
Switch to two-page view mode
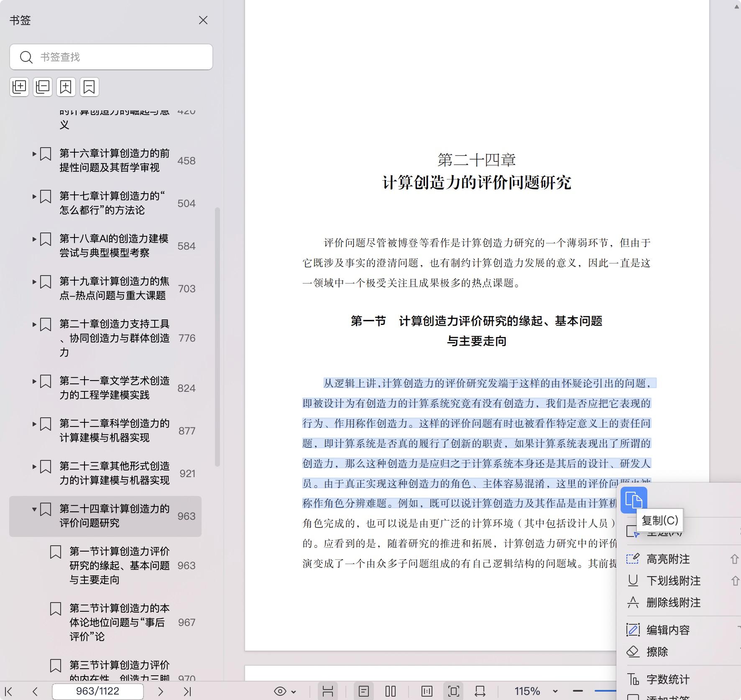[x=390, y=691]
